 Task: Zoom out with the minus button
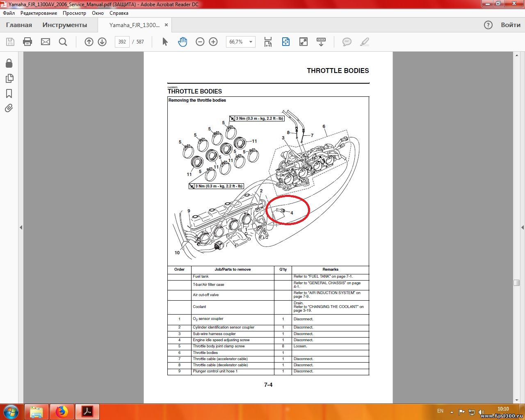click(200, 42)
